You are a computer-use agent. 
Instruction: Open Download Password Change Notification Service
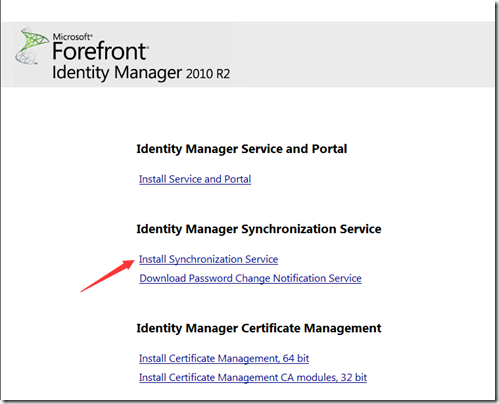point(250,278)
